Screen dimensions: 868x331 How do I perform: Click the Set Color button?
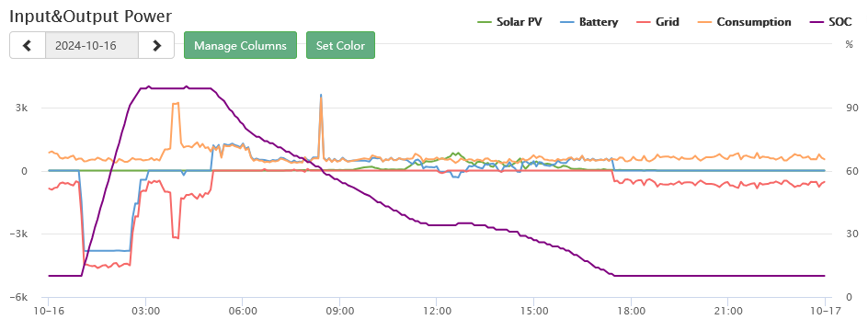340,45
